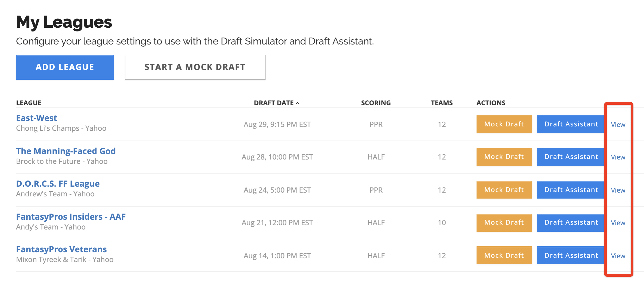Start a mock draft
644x287 pixels.
(195, 67)
